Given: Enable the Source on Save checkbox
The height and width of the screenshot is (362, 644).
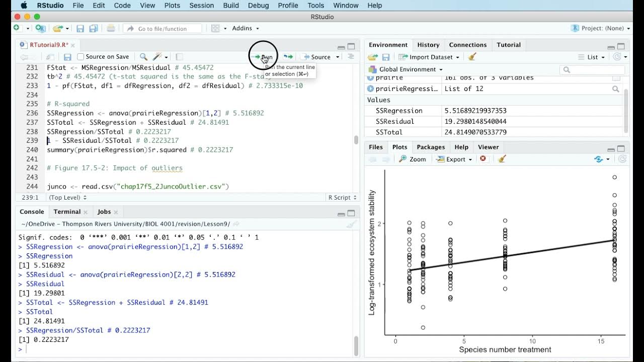Looking at the screenshot, I should [80, 57].
